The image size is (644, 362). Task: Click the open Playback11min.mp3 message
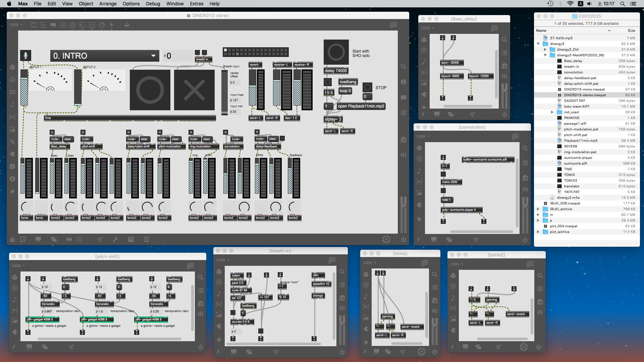coord(361,106)
